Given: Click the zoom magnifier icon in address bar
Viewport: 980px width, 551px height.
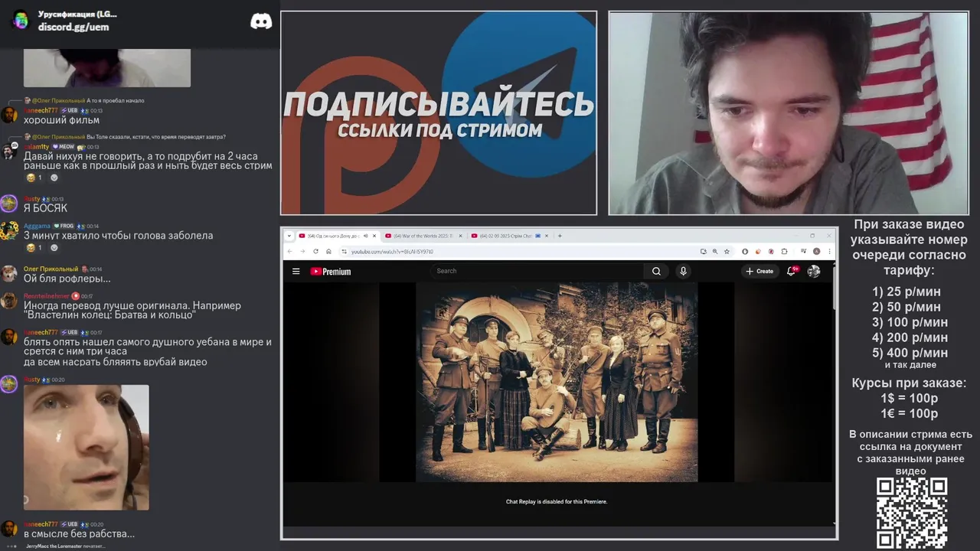Looking at the screenshot, I should click(715, 251).
